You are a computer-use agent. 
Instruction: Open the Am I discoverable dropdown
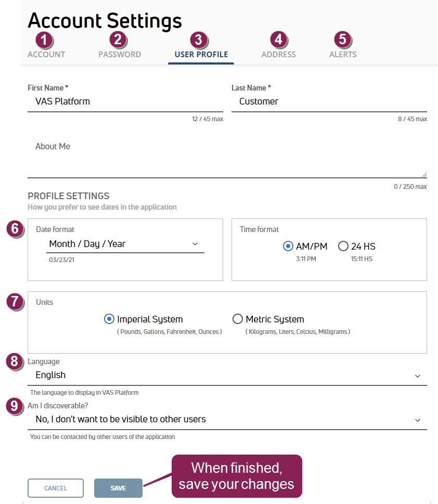[227, 419]
